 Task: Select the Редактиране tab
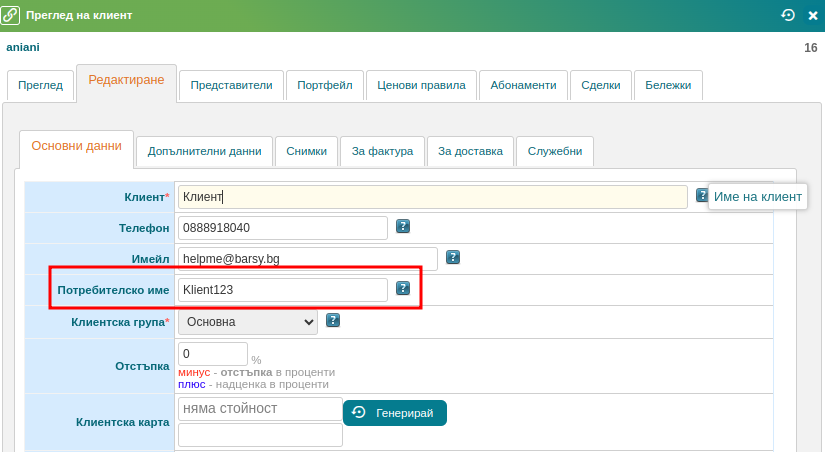coord(126,83)
